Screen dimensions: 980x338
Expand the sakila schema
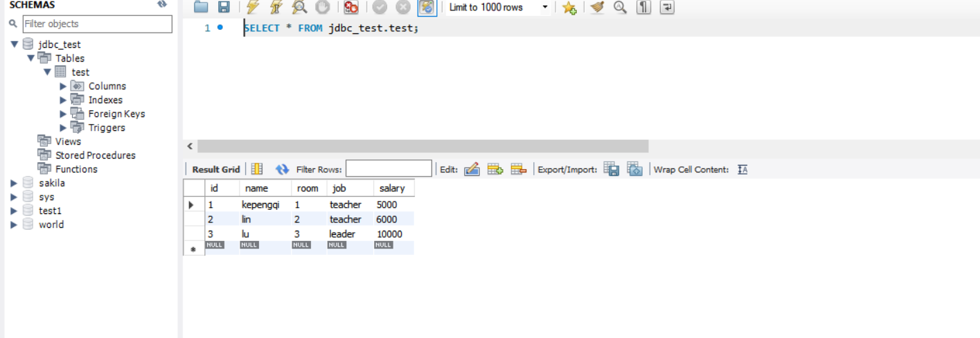14,183
